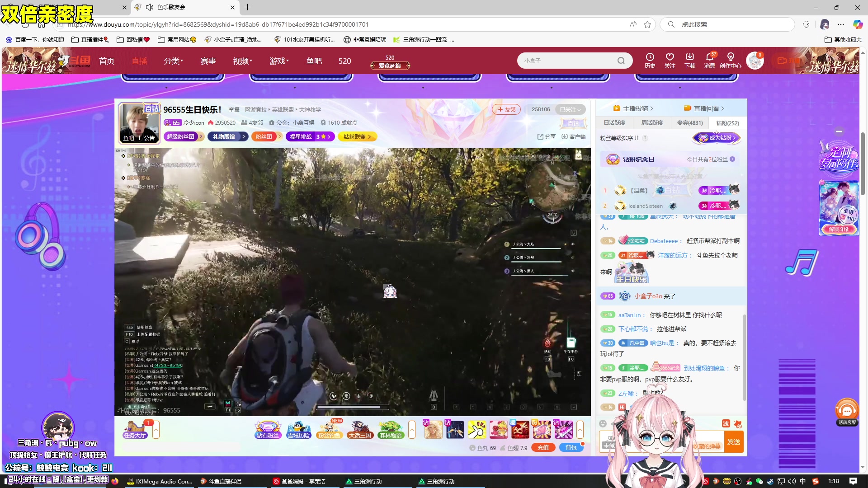Open 直播回看 link
The image size is (868, 488).
click(x=704, y=108)
